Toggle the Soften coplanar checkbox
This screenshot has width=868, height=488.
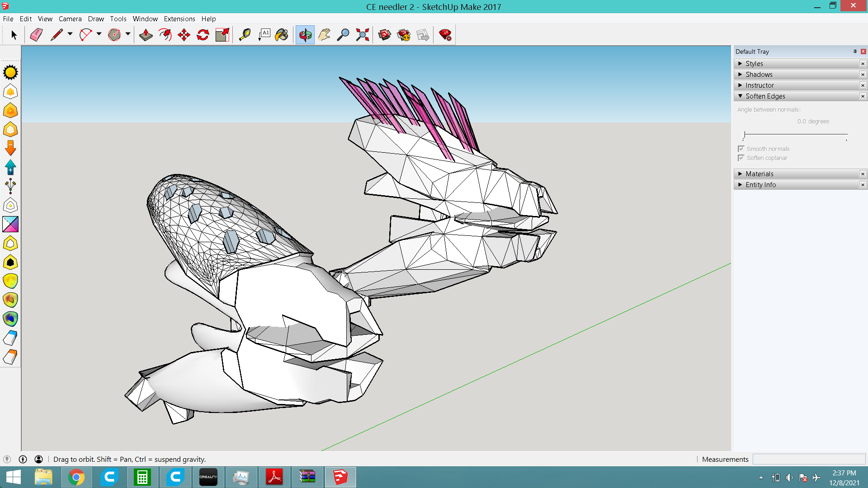(741, 158)
